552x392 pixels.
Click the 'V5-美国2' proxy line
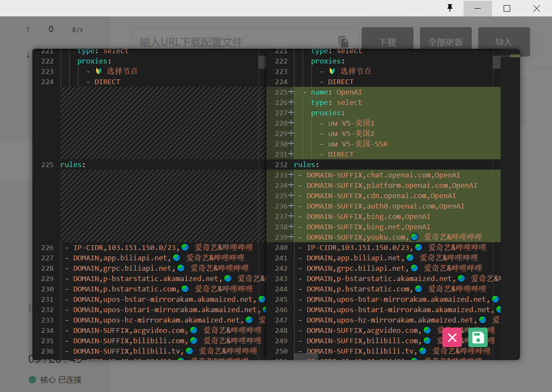click(x=347, y=133)
